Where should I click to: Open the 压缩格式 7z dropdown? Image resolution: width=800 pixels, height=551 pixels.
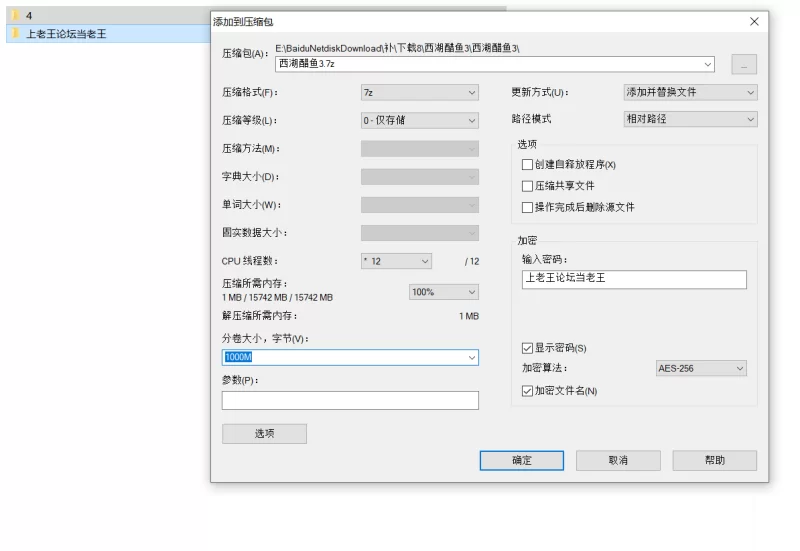[x=419, y=92]
